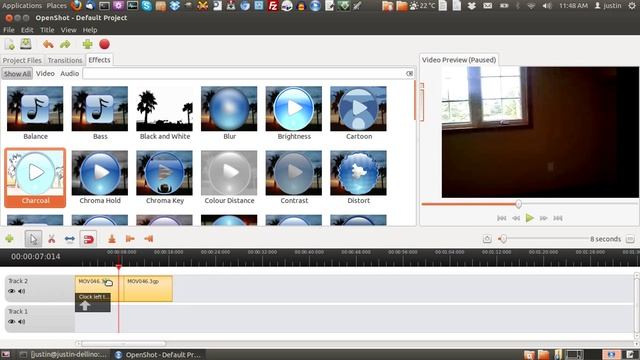
Task: Select the Cartoon effect
Action: click(359, 113)
